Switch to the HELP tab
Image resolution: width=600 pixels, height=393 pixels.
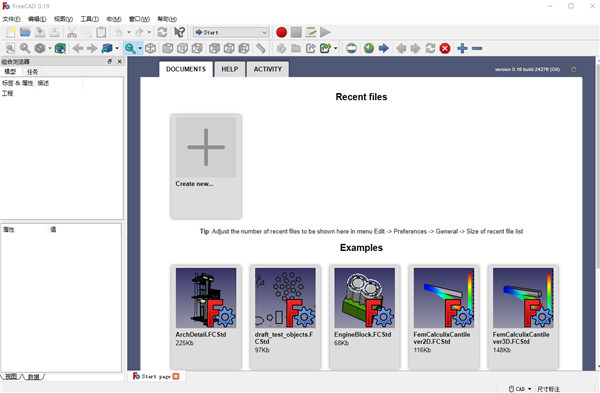(x=230, y=69)
